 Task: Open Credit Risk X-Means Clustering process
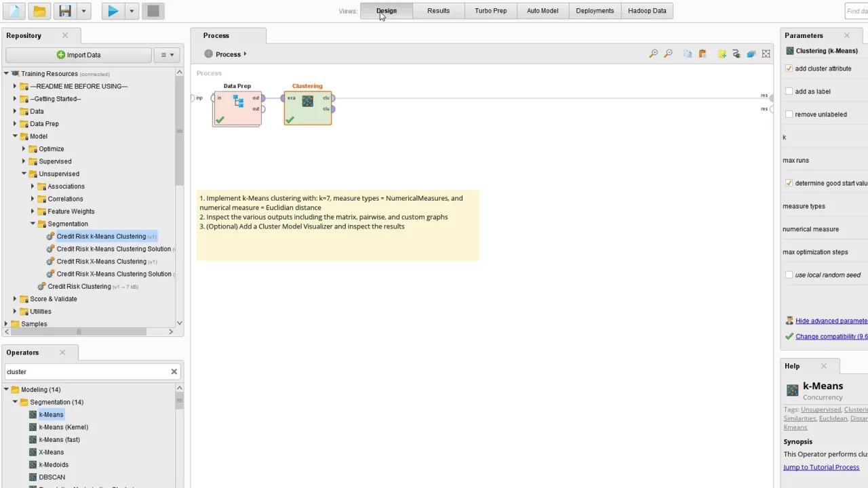(x=102, y=262)
